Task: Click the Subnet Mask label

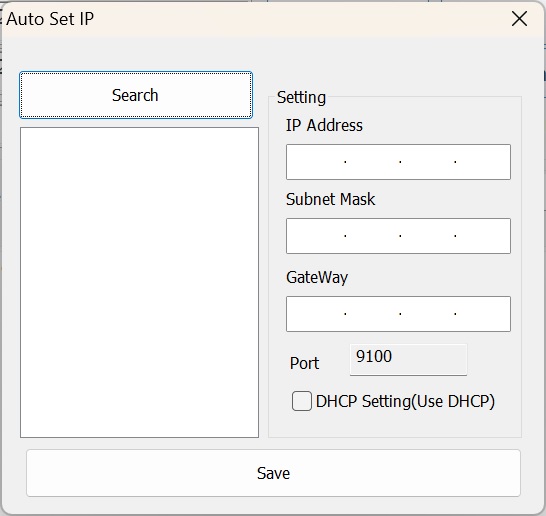Action: click(330, 200)
